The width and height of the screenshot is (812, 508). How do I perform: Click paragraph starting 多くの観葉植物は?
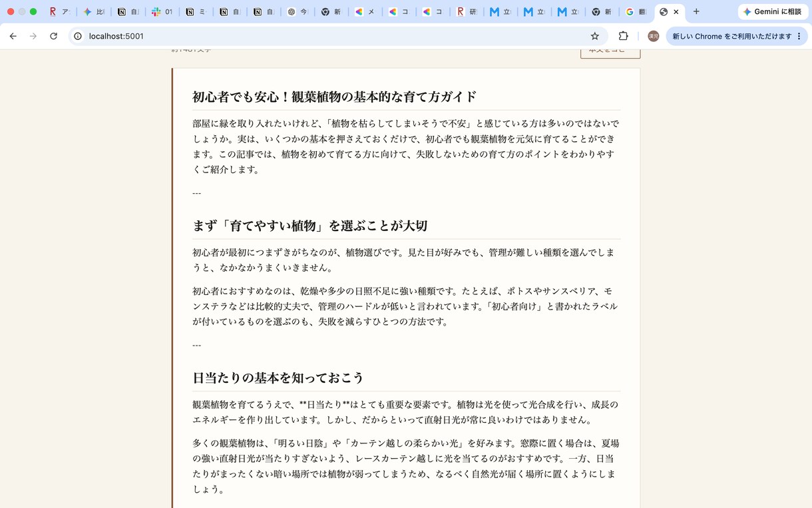pos(406,466)
